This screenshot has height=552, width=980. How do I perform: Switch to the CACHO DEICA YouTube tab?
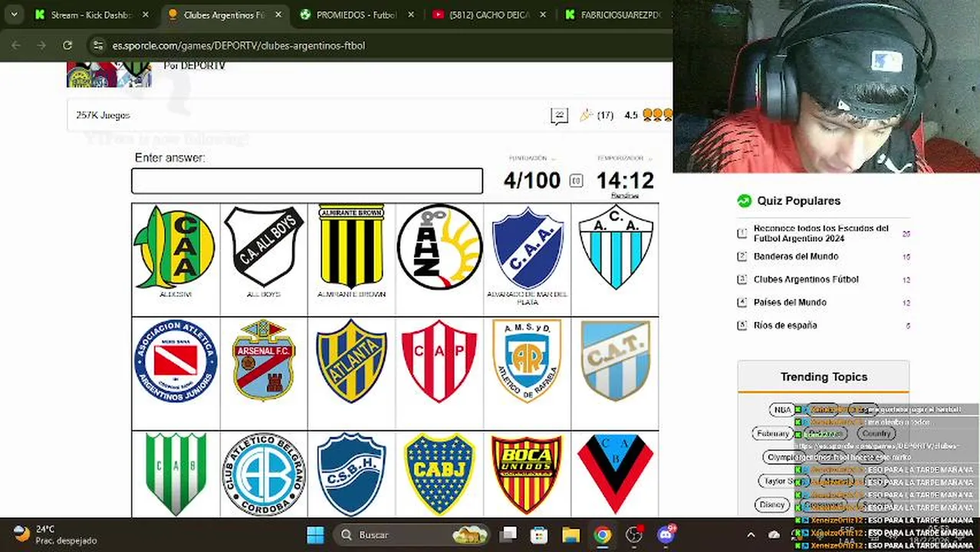[488, 15]
